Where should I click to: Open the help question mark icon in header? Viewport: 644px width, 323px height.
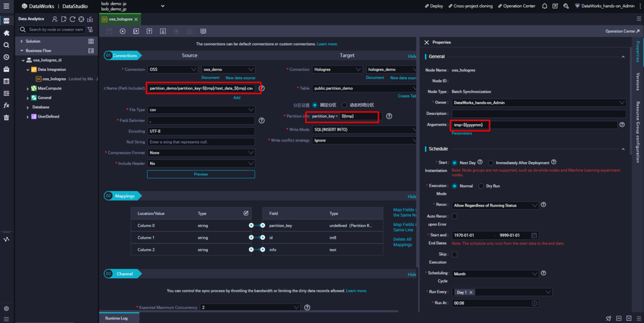[555, 6]
